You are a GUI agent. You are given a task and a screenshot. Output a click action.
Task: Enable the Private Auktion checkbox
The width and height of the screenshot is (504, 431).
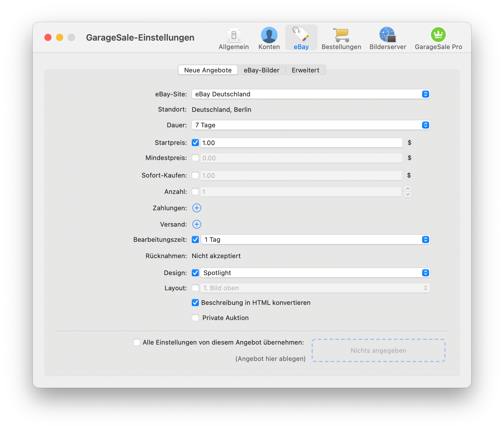tap(195, 318)
